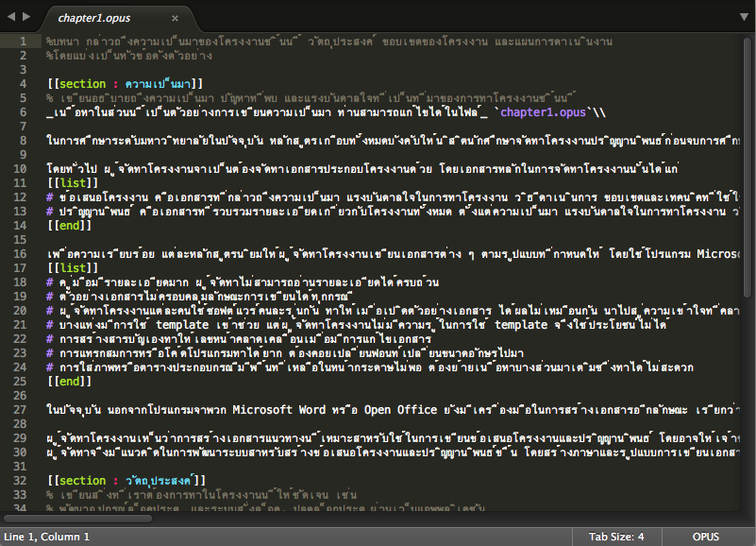This screenshot has width=756, height=546.
Task: Click the horizontal scrollbar thumb
Action: point(77,518)
